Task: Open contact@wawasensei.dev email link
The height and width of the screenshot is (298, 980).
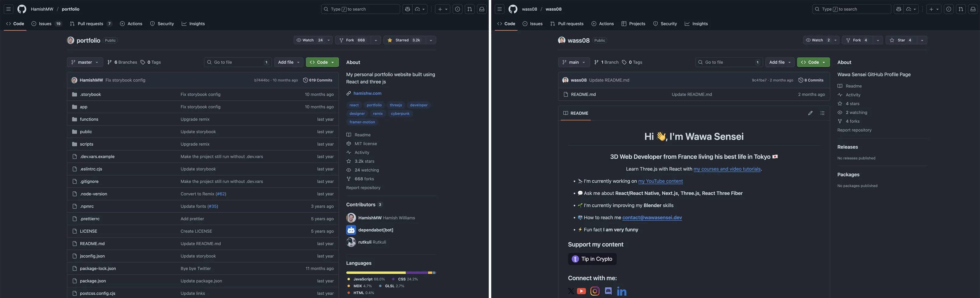Action: (652, 218)
